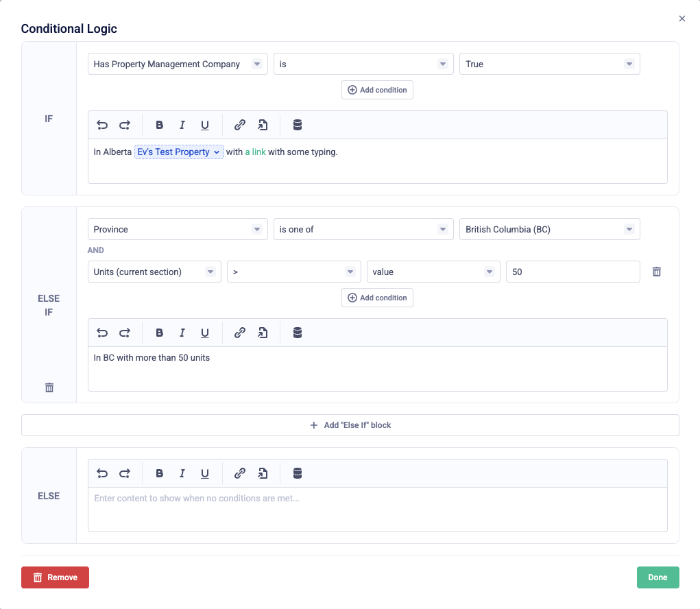Open Has Property Management Company field dropdown

178,64
